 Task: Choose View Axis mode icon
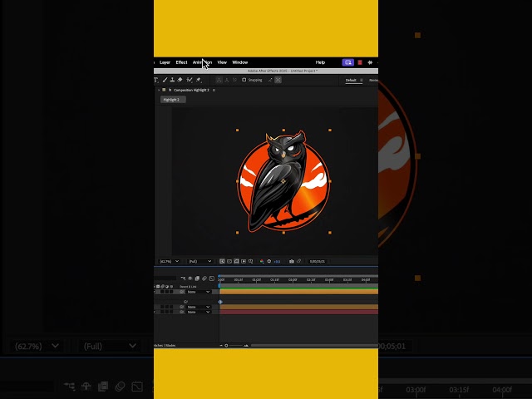point(234,80)
